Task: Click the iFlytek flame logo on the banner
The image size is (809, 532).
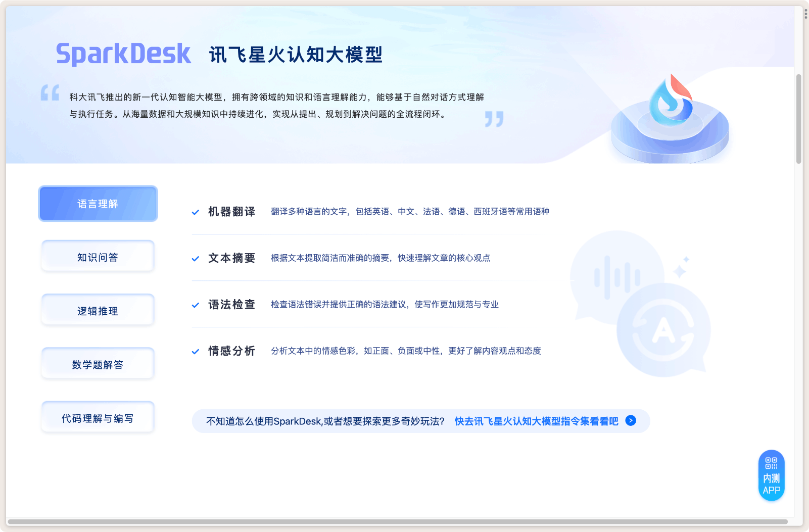Action: [x=671, y=99]
